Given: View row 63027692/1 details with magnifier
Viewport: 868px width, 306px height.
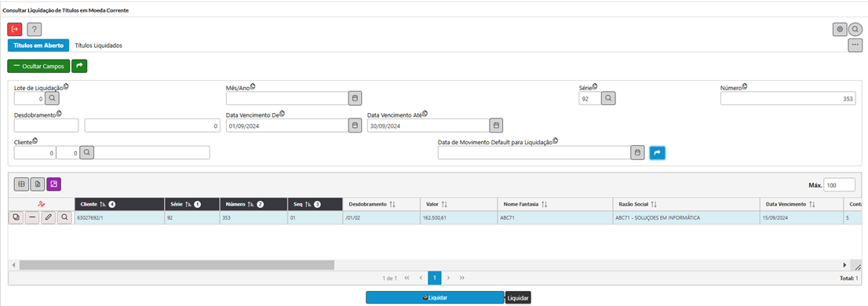Looking at the screenshot, I should pyautogui.click(x=65, y=218).
